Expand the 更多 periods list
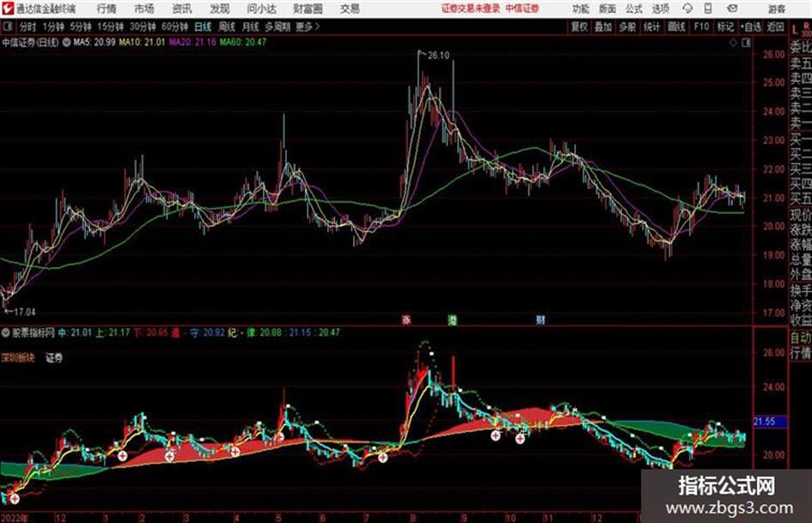This screenshot has height=523, width=812. point(308,27)
